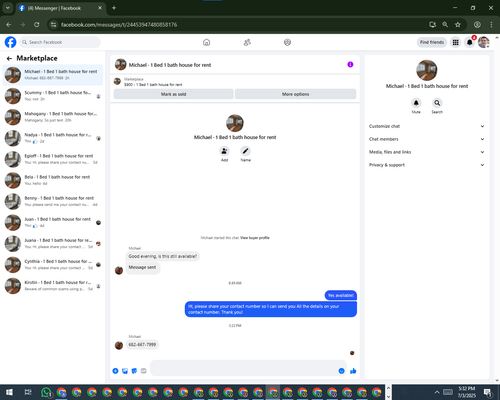Expand the Privacy & support section
Image resolution: width=500 pixels, height=400 pixels.
point(427,165)
